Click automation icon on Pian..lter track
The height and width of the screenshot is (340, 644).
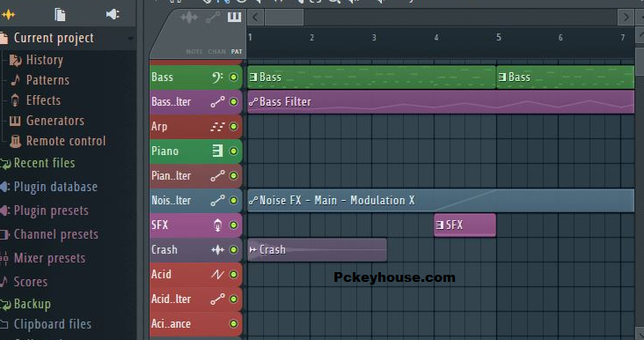point(217,176)
